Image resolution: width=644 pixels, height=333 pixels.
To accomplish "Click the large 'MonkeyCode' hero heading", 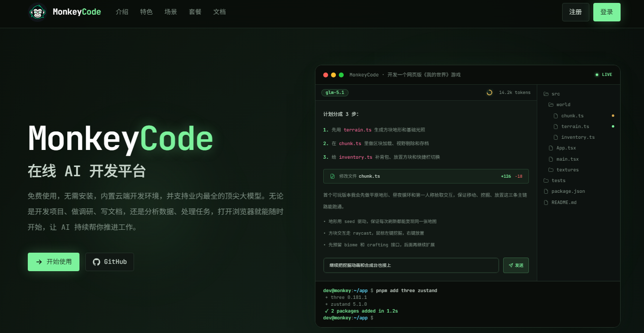I will click(x=120, y=139).
